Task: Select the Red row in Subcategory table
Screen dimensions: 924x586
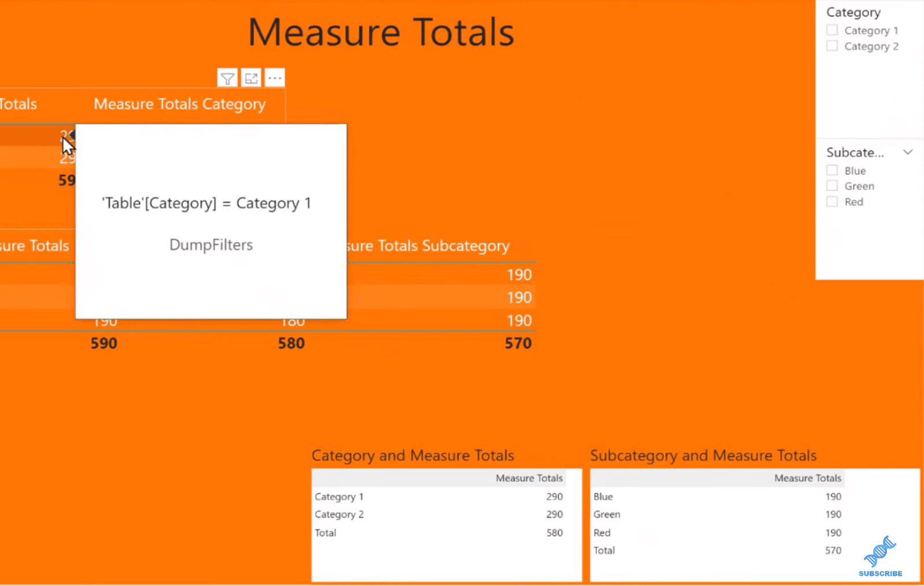Action: coord(717,533)
